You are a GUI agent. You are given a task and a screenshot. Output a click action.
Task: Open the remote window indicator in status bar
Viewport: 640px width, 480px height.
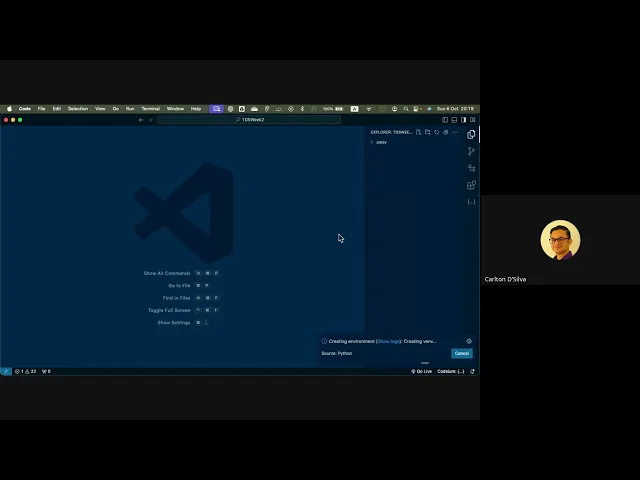click(6, 371)
